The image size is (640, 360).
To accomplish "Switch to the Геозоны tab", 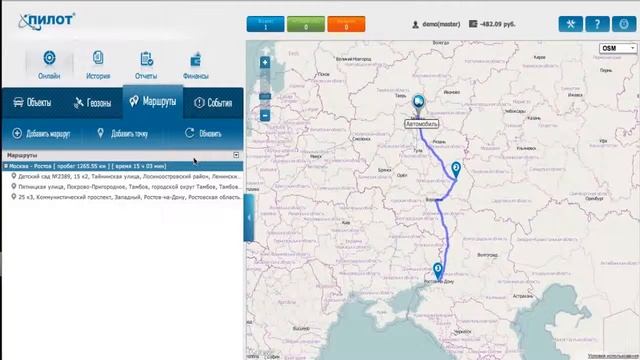I will pos(93,102).
